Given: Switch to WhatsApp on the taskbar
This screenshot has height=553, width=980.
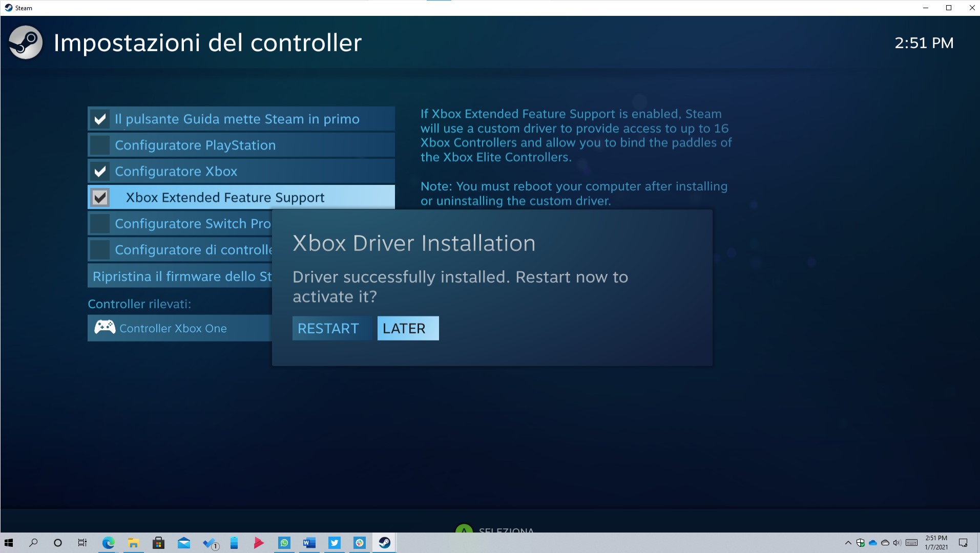Looking at the screenshot, I should point(284,543).
